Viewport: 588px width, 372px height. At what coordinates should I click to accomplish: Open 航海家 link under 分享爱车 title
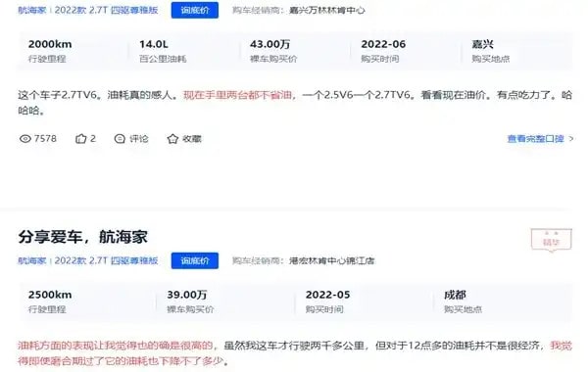(x=32, y=260)
